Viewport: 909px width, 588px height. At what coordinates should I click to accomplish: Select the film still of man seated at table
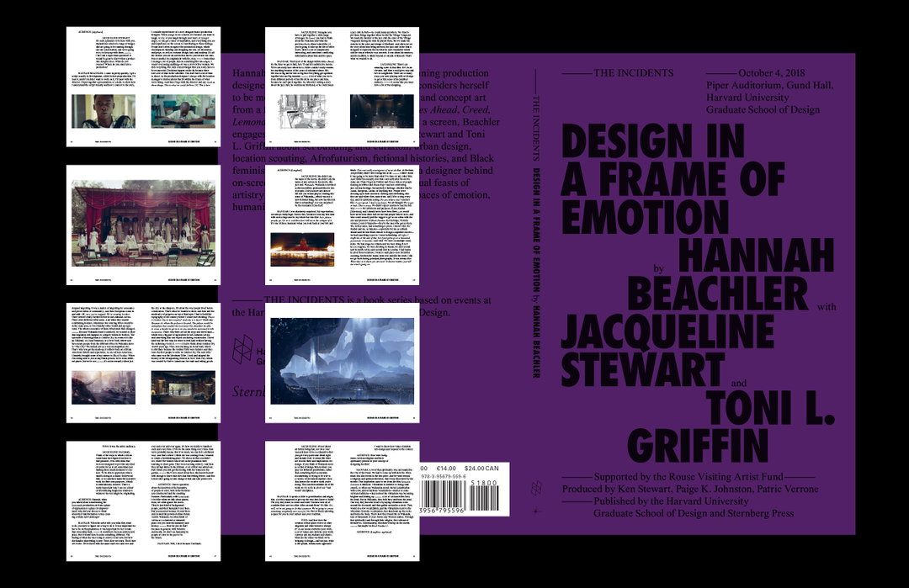pyautogui.click(x=183, y=111)
